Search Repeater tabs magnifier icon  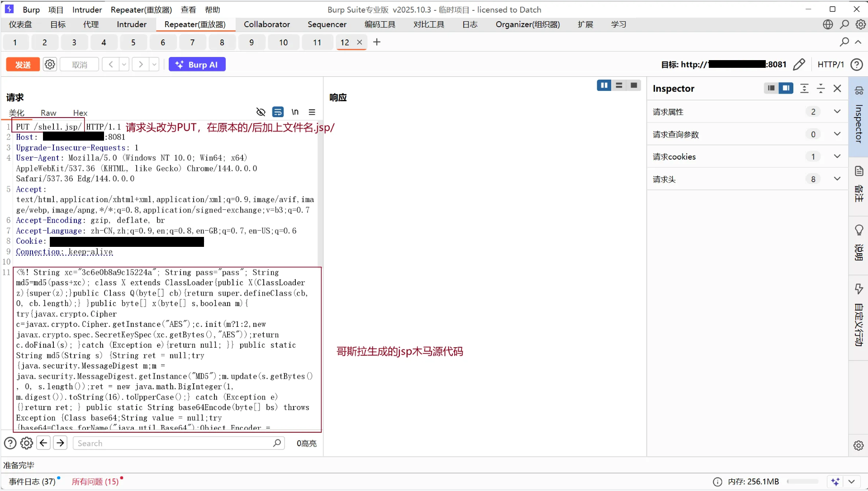[844, 42]
